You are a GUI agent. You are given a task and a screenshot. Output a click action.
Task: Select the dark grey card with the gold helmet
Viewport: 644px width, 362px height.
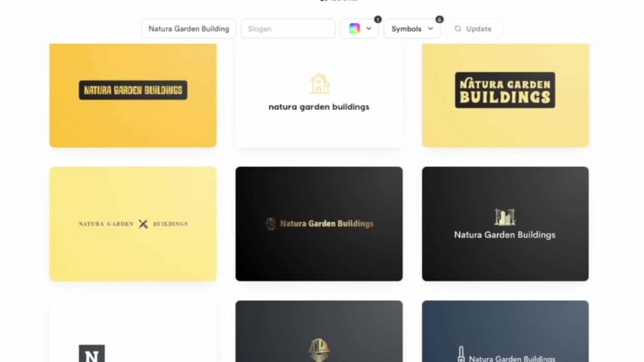point(319,331)
